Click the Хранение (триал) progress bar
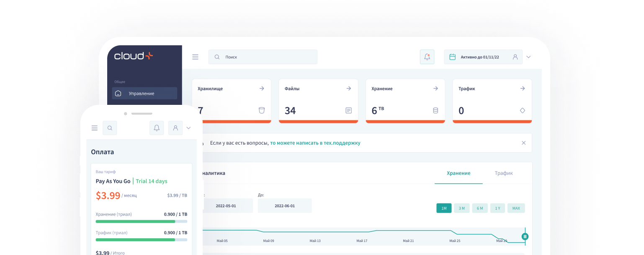 [142, 221]
